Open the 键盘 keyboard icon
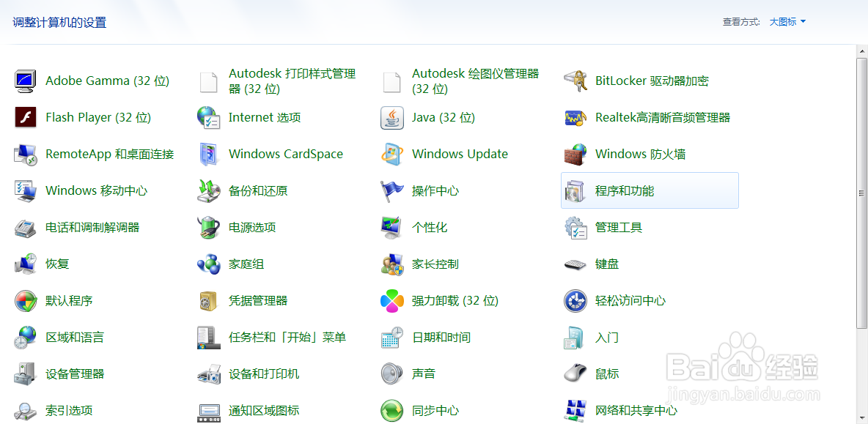The image size is (868, 424). (x=575, y=264)
